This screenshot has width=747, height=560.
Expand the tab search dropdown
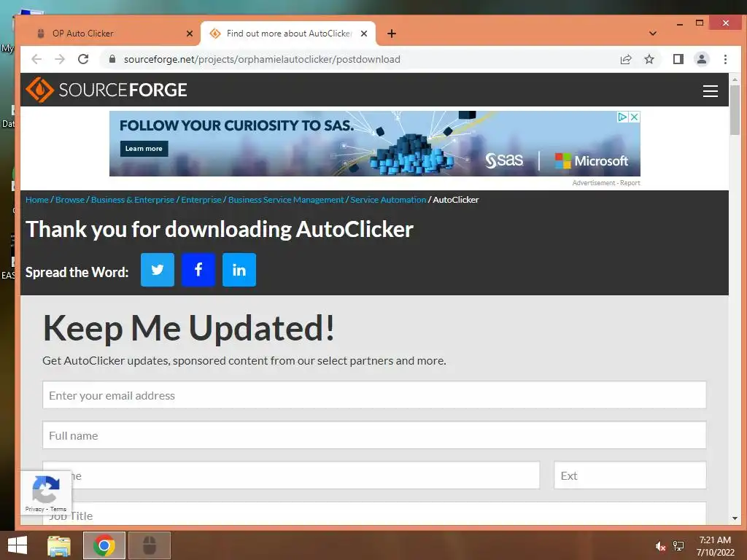pyautogui.click(x=653, y=34)
